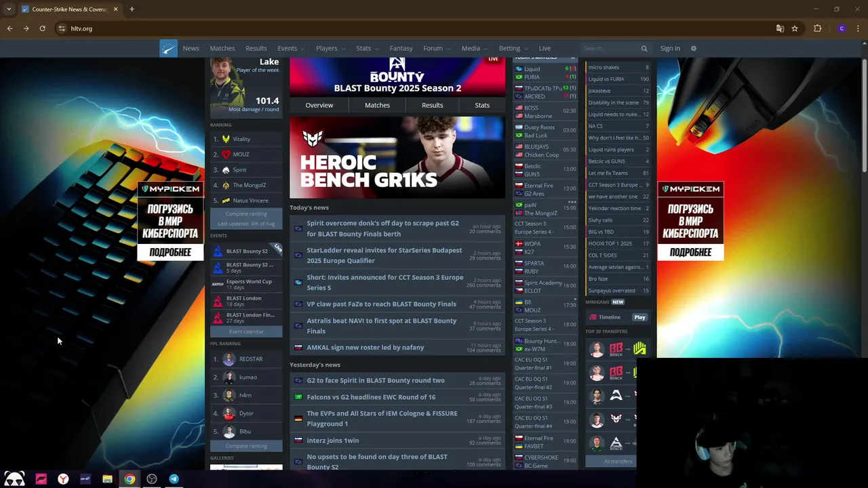Open the Chrome profile avatar icon

point(842,28)
